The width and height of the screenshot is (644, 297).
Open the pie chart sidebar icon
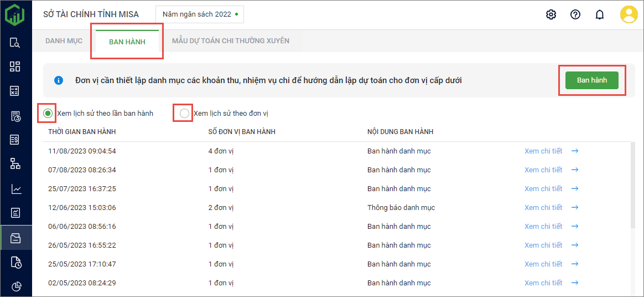tap(15, 286)
